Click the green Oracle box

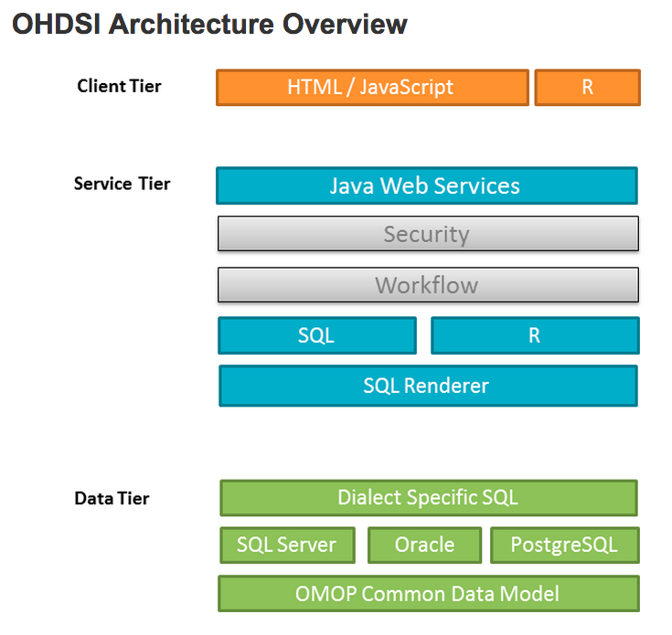pyautogui.click(x=424, y=545)
